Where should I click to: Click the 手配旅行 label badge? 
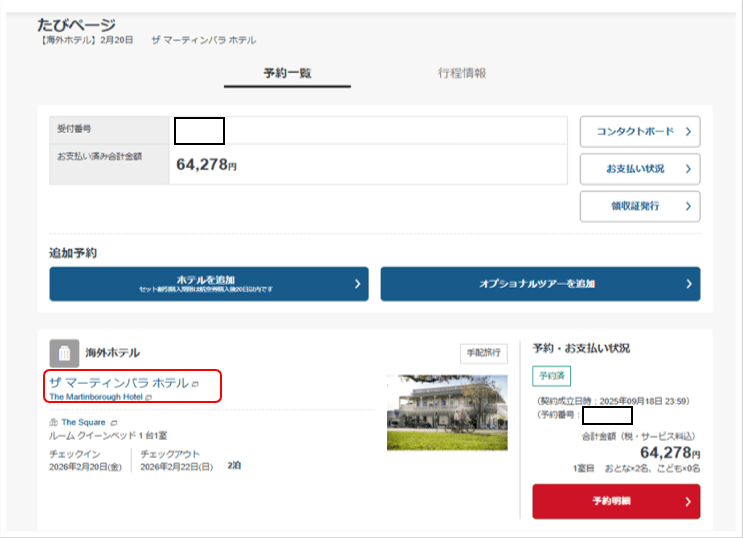click(483, 353)
